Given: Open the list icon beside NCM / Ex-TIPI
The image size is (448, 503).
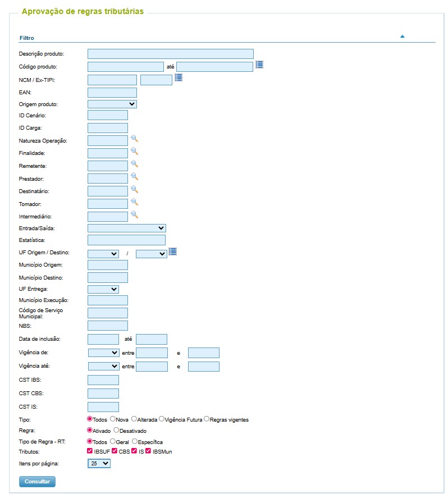Looking at the screenshot, I should point(179,77).
